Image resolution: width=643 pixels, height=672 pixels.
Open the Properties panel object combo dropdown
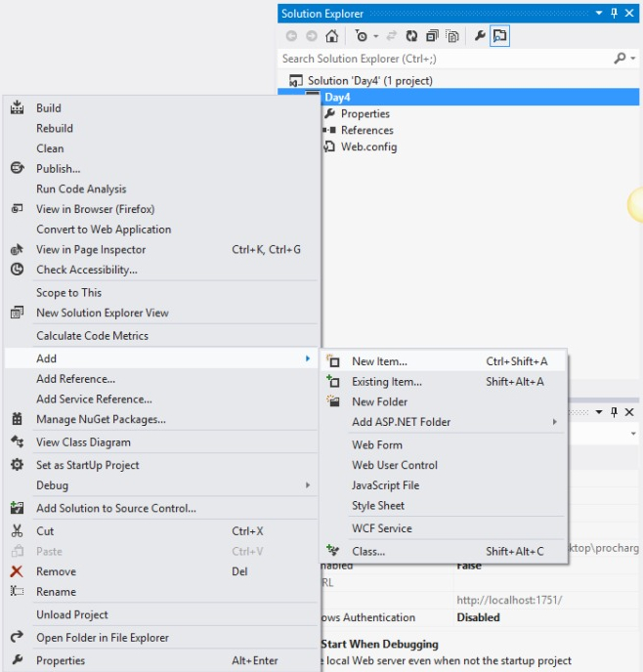(633, 434)
